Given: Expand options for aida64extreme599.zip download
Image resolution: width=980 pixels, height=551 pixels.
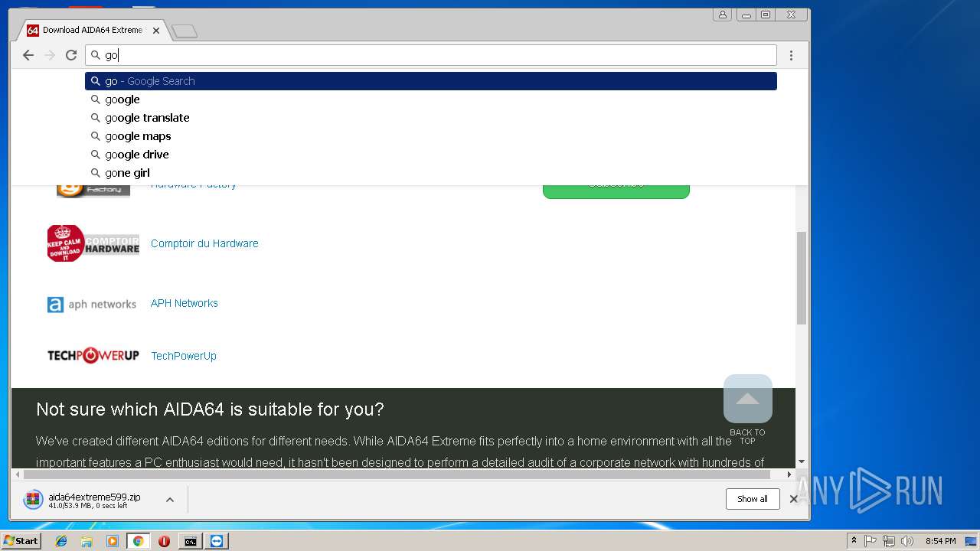Looking at the screenshot, I should 170,500.
